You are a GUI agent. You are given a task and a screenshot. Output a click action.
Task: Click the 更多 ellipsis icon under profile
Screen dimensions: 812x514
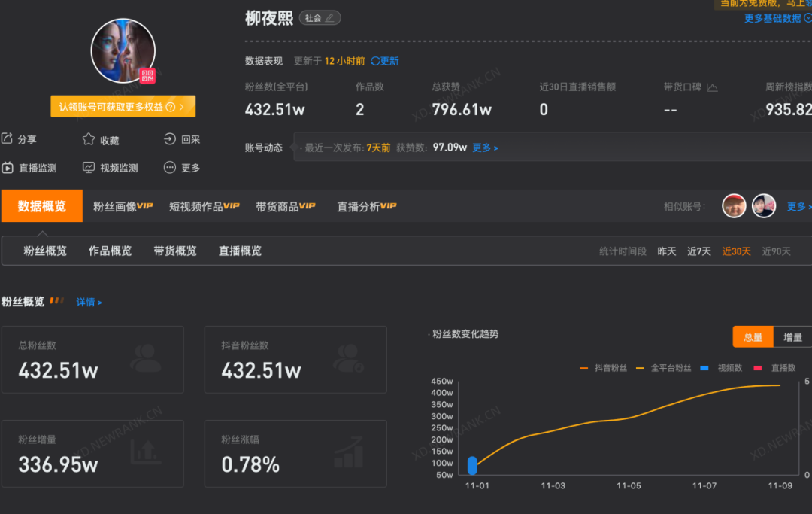170,168
